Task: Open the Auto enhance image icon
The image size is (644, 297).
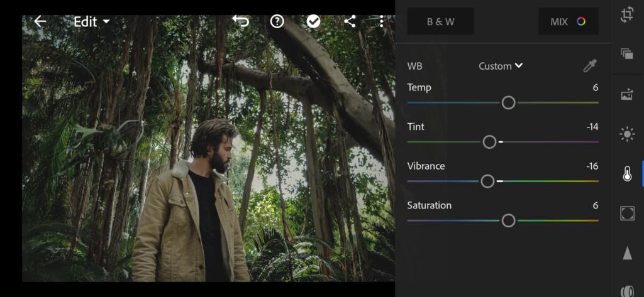Action: pos(627,94)
